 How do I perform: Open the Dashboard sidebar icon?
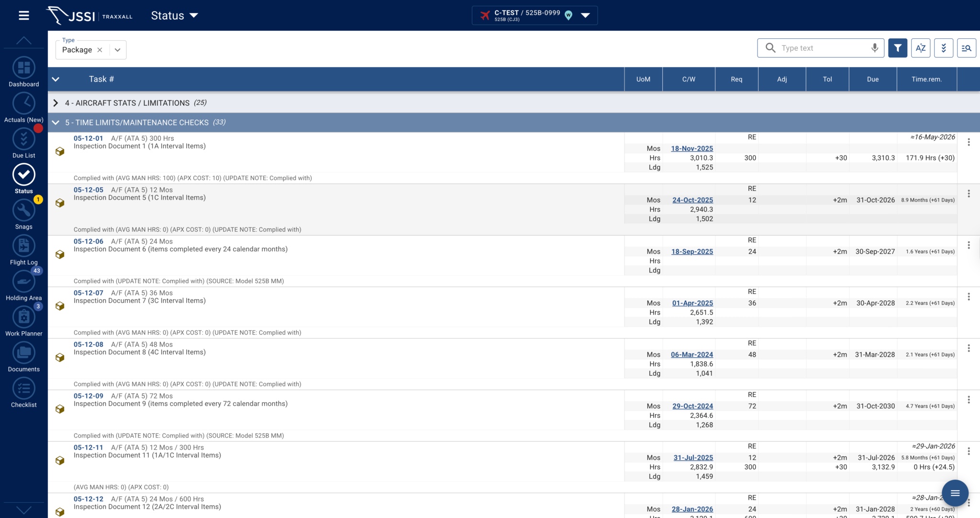coord(23,68)
